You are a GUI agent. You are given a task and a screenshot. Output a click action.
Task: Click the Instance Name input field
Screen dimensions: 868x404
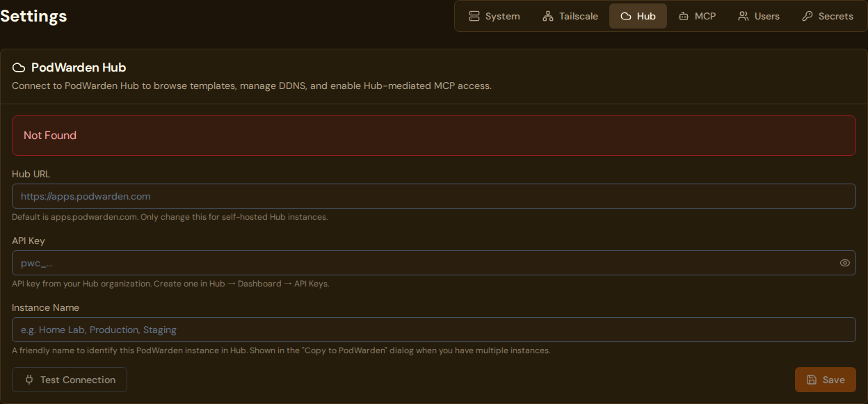[x=434, y=330]
